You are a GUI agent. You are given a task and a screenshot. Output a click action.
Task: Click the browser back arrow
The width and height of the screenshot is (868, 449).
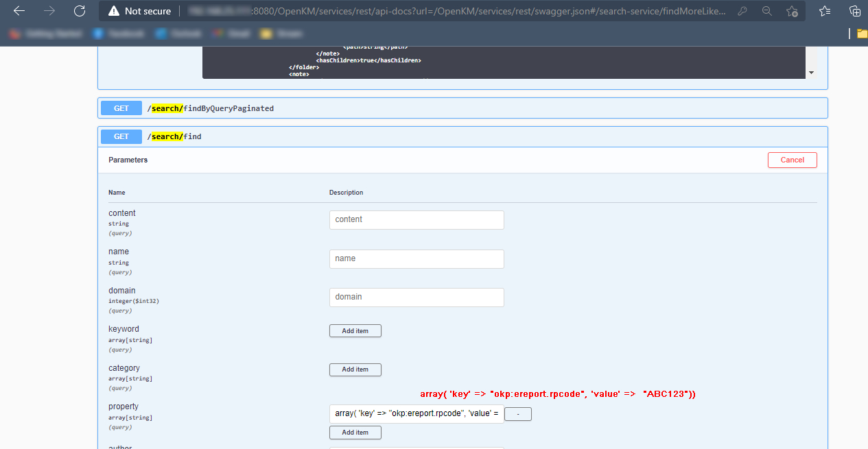coord(19,11)
